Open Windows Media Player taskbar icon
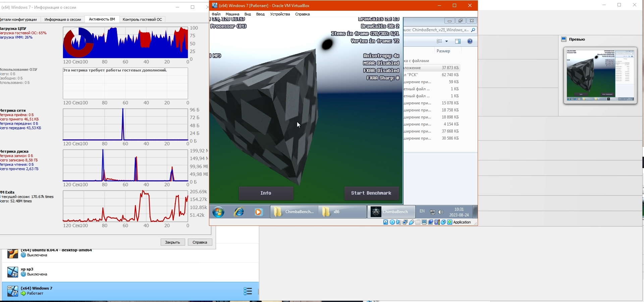 pyautogui.click(x=258, y=212)
